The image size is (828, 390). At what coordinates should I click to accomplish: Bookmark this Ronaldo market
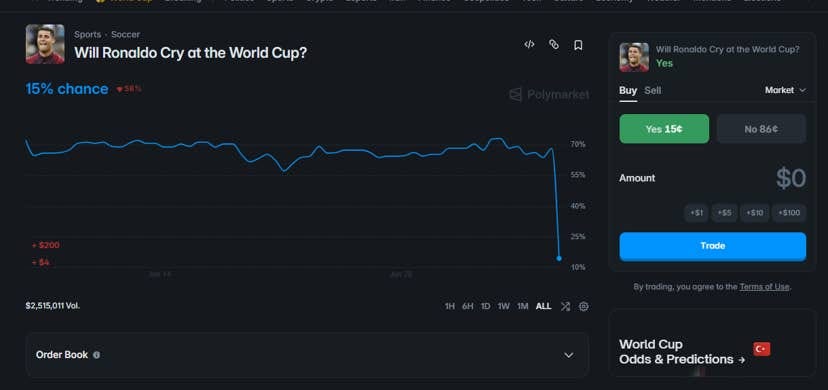(x=578, y=45)
